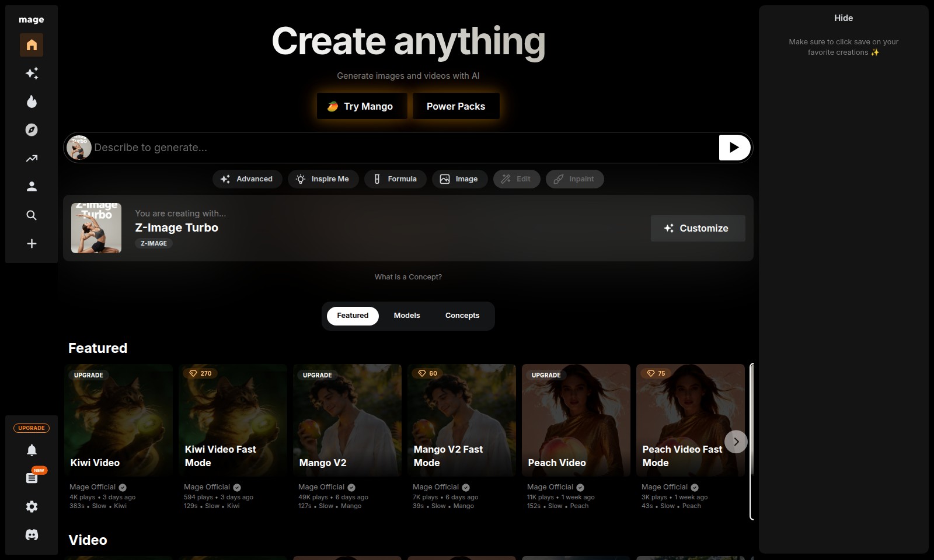Open the compass Explore sidebar icon
This screenshot has height=560, width=934.
click(x=32, y=130)
